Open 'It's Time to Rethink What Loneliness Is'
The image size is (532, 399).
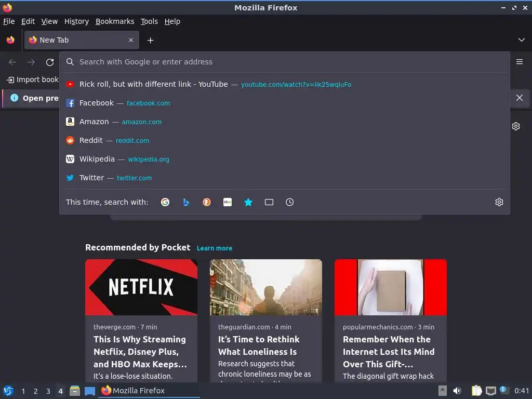click(259, 345)
